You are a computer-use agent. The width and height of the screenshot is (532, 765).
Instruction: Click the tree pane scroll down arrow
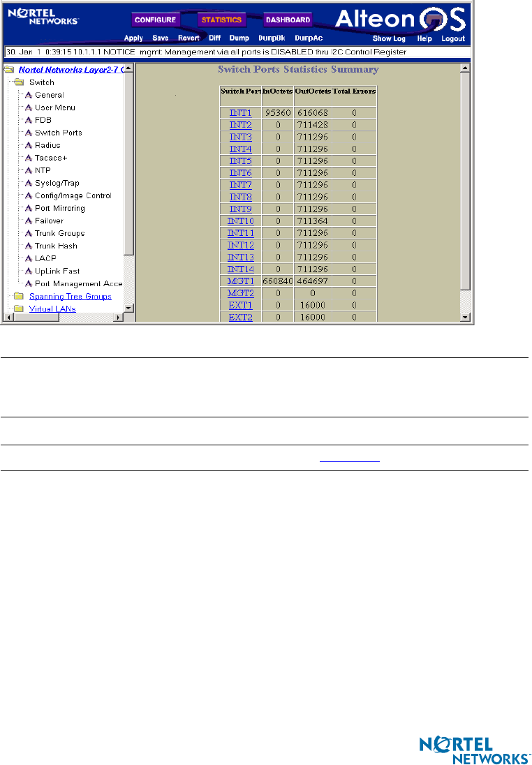(129, 309)
